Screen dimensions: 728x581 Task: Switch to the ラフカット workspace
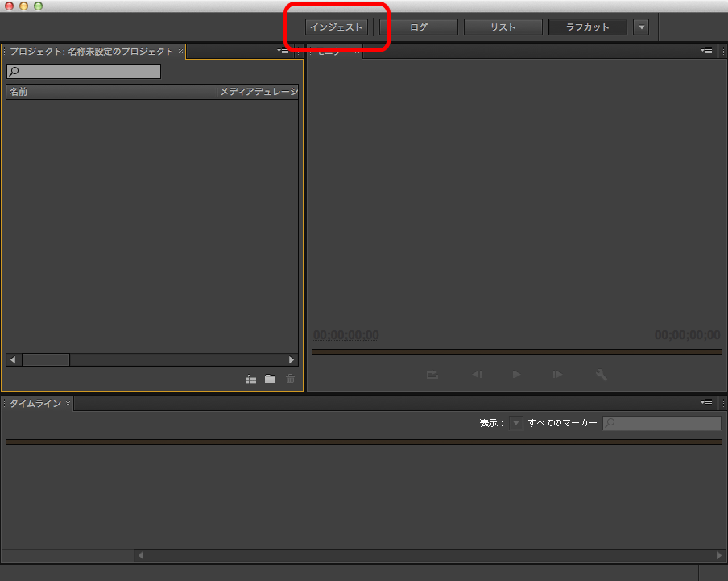click(587, 27)
